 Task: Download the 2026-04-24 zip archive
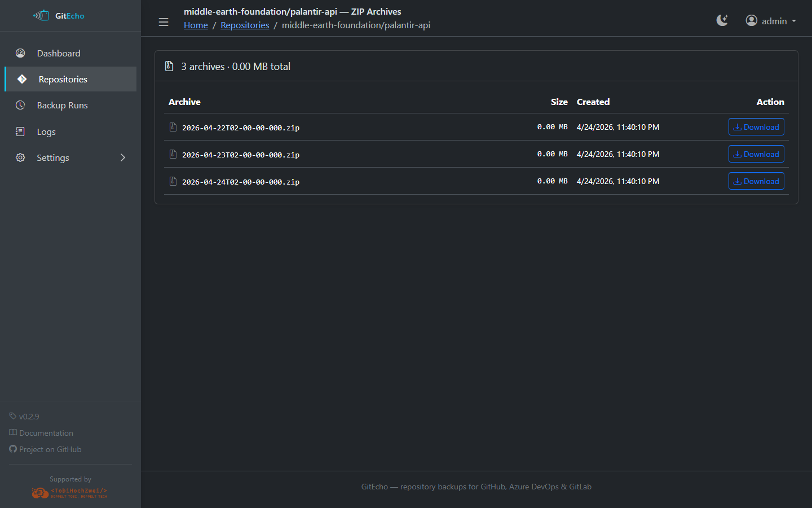[756, 181]
